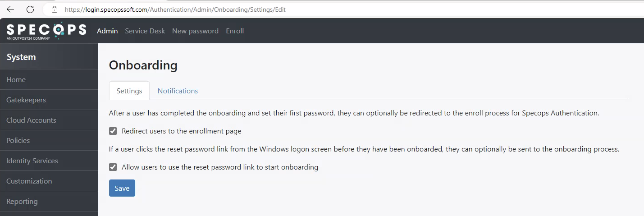Open Gatekeepers in the sidebar
Image resolution: width=644 pixels, height=216 pixels.
(x=49, y=100)
